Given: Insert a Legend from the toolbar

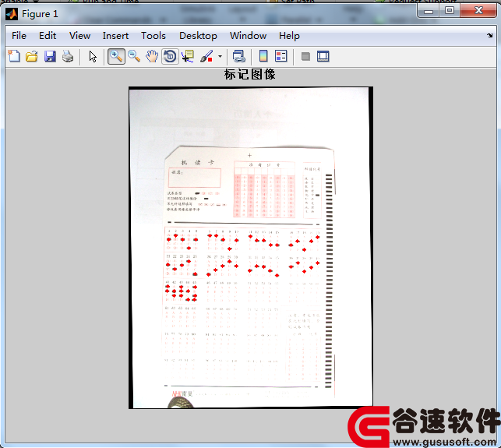Looking at the screenshot, I should point(281,56).
